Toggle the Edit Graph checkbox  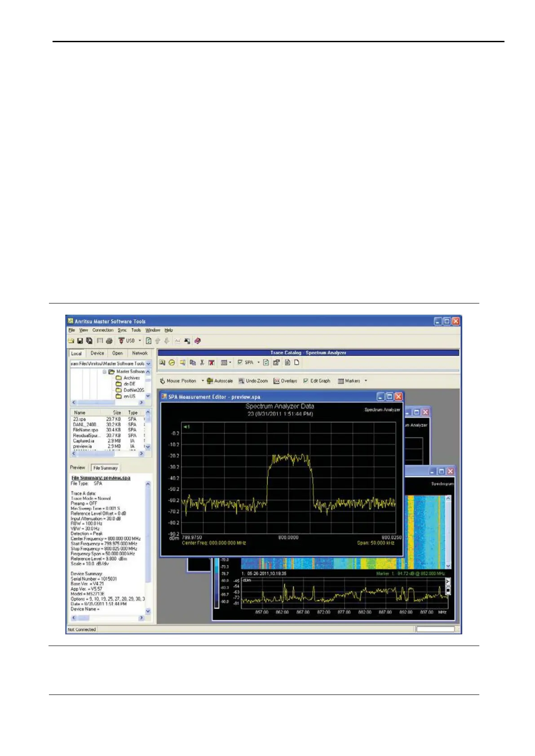[306, 381]
